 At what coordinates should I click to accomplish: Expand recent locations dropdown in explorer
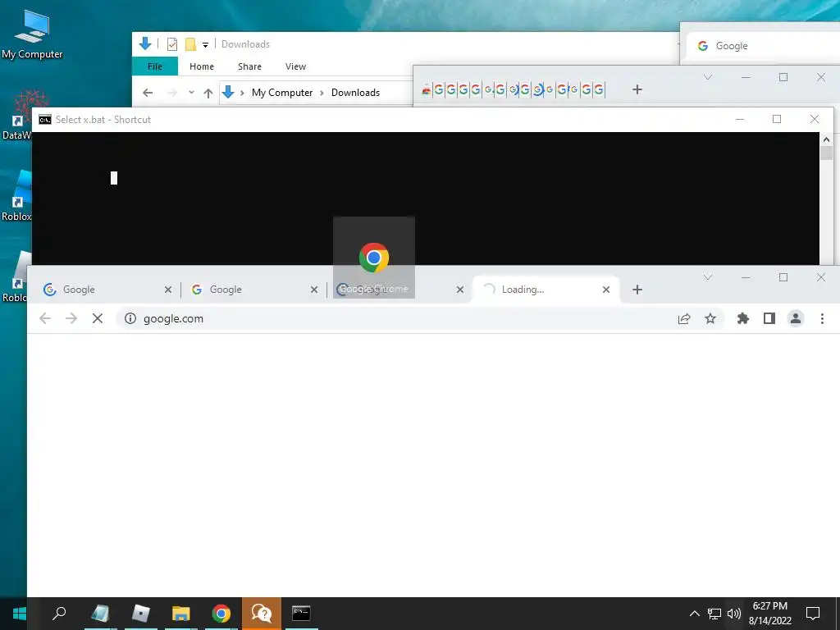pyautogui.click(x=191, y=93)
